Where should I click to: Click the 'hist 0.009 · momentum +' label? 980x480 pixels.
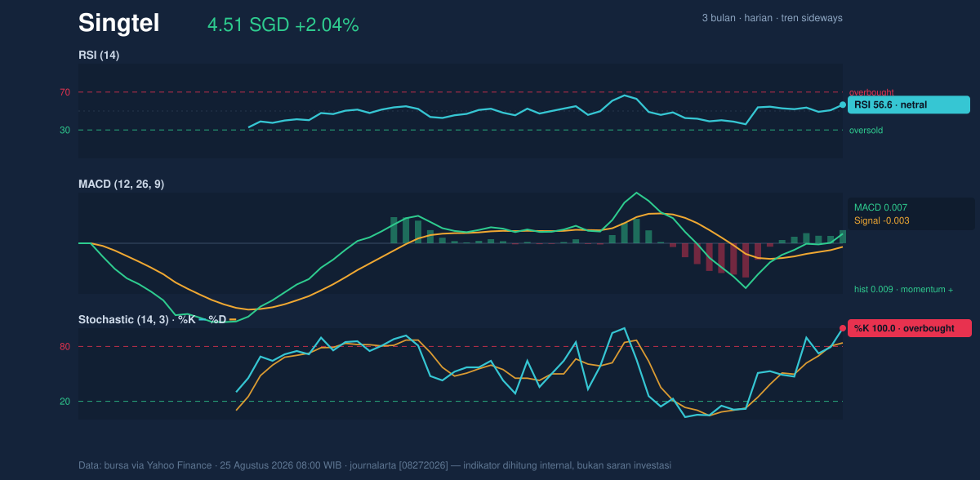pyautogui.click(x=903, y=289)
